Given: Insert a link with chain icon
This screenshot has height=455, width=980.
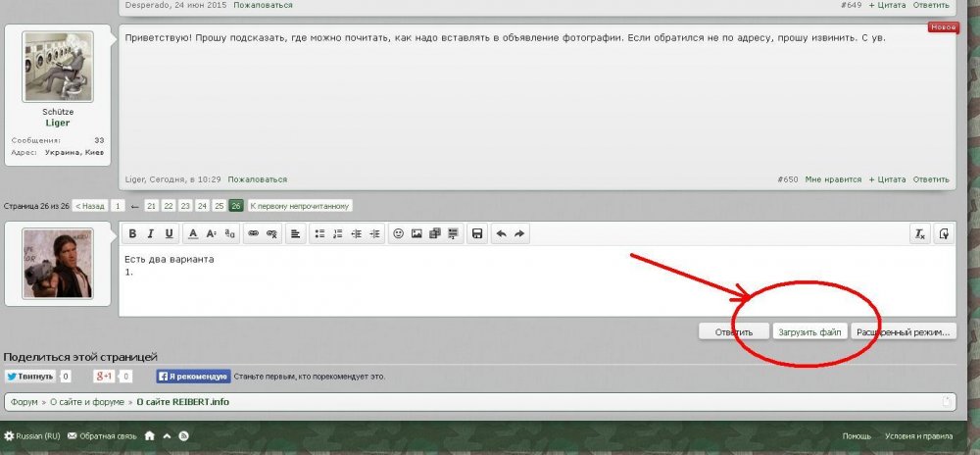Looking at the screenshot, I should coord(253,233).
